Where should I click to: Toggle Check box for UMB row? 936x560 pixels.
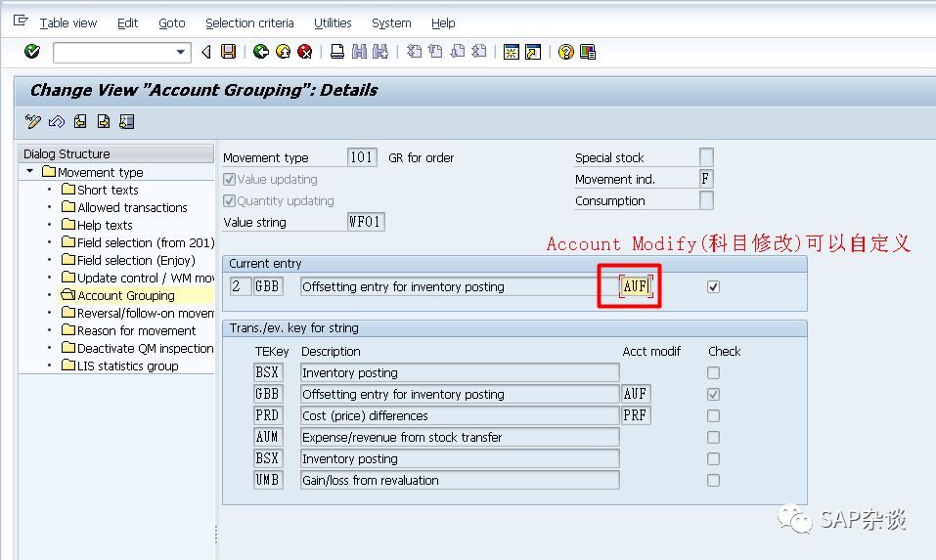click(713, 480)
